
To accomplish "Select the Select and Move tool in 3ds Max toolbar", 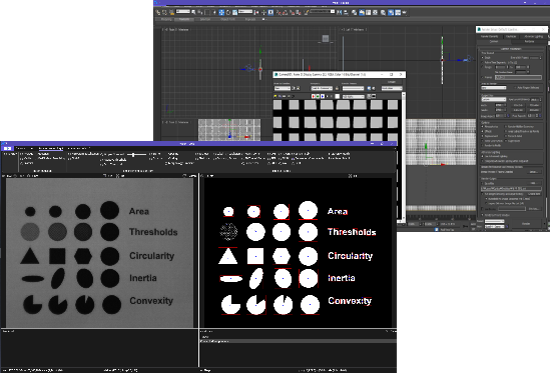I will [221, 12].
